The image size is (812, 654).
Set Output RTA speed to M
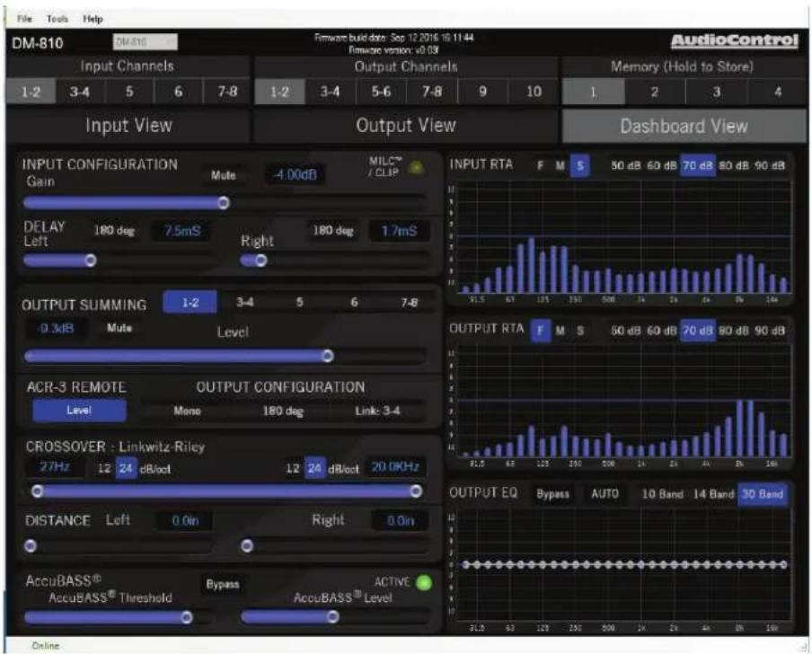(560, 331)
